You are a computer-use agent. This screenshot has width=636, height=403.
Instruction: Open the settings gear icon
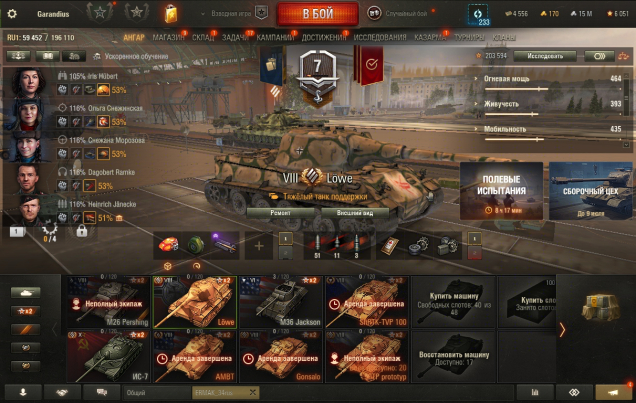tap(12, 14)
